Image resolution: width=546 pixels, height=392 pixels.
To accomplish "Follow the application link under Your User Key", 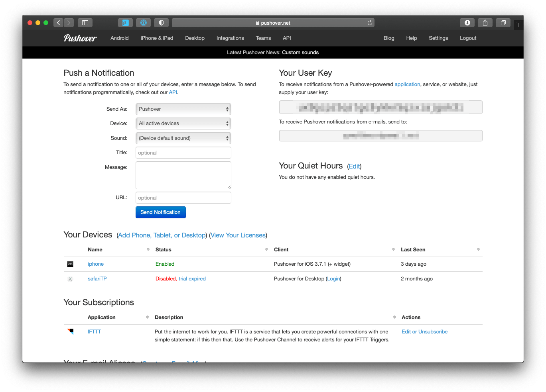I will click(407, 84).
